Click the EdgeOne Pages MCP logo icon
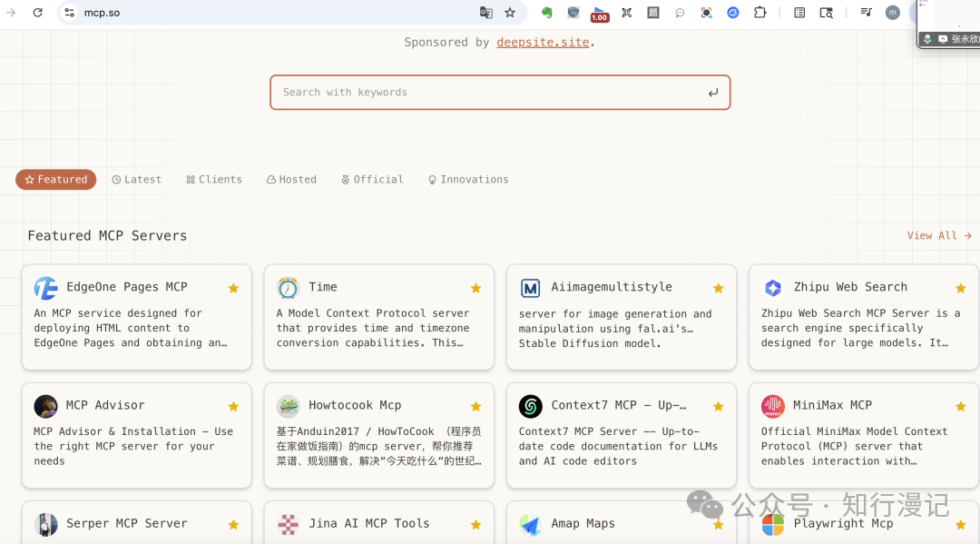Viewport: 980px width, 544px height. 45,288
